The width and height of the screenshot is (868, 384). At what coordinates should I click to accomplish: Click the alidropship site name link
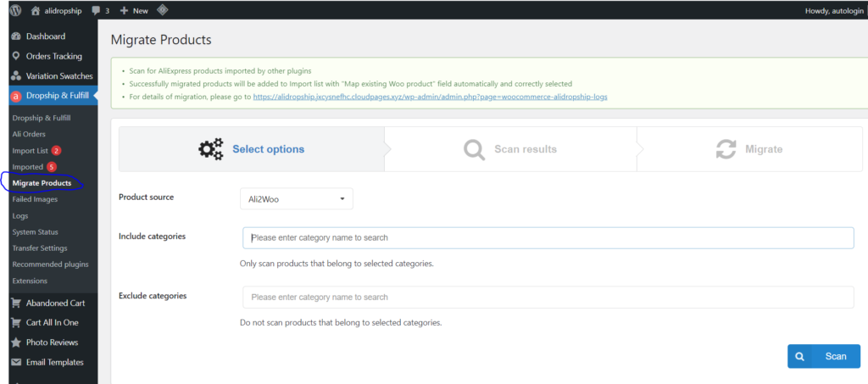63,10
